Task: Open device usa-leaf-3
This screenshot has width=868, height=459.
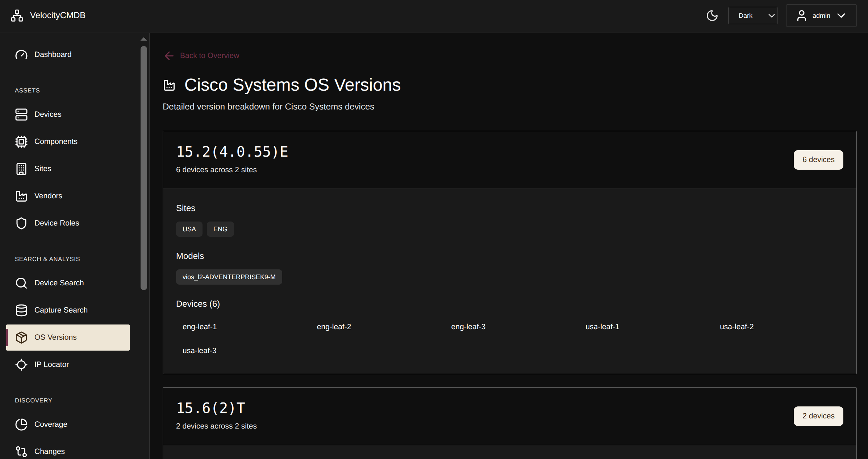Action: tap(200, 351)
